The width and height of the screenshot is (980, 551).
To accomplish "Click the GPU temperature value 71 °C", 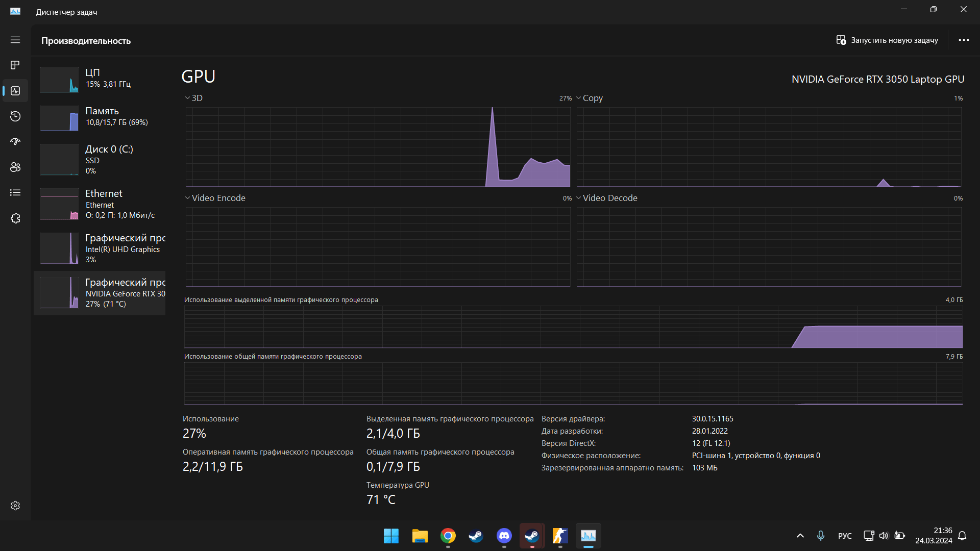I will pyautogui.click(x=381, y=499).
